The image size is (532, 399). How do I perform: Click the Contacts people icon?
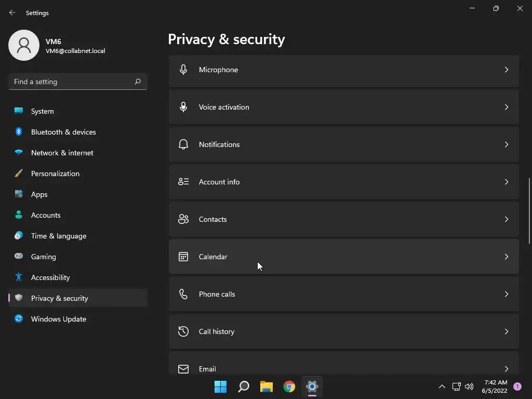(x=183, y=219)
